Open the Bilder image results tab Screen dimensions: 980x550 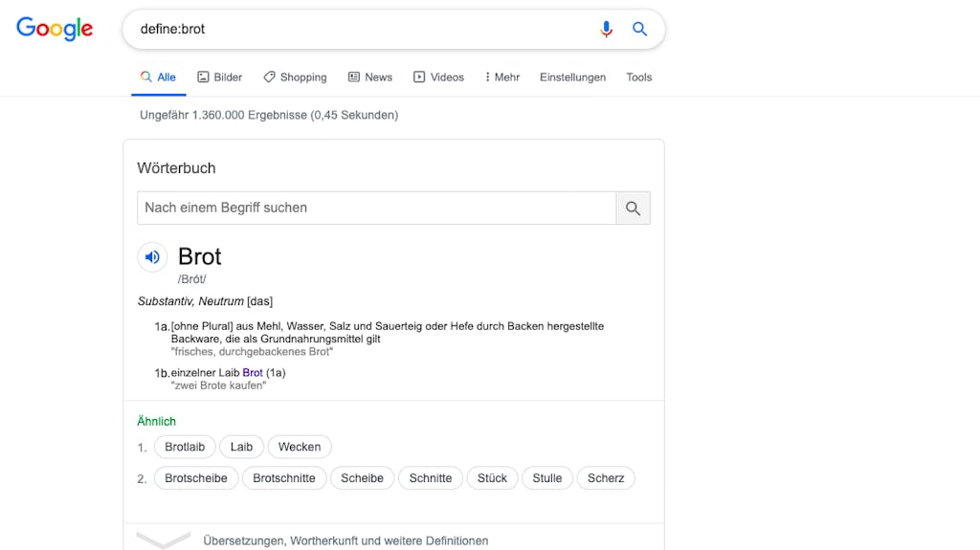[219, 77]
